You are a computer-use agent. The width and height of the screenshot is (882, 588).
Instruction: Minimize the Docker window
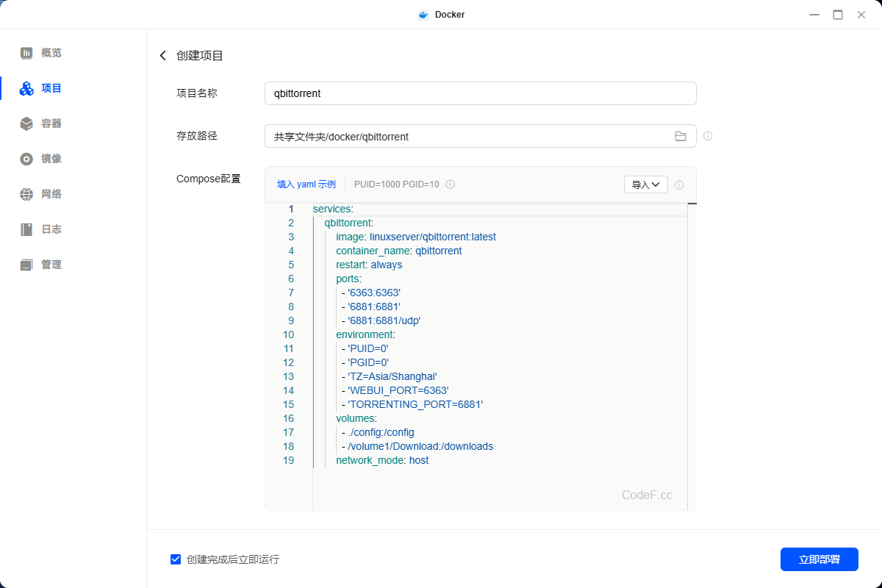[x=814, y=15]
